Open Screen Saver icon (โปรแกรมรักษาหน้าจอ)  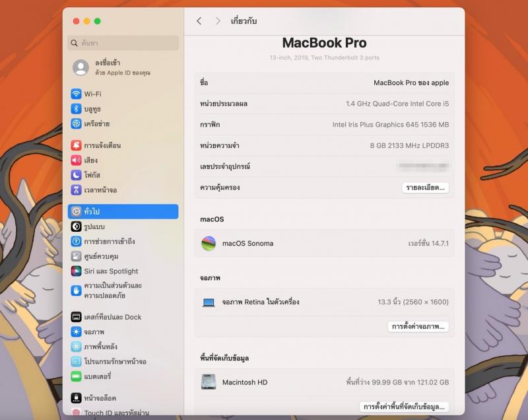click(76, 361)
